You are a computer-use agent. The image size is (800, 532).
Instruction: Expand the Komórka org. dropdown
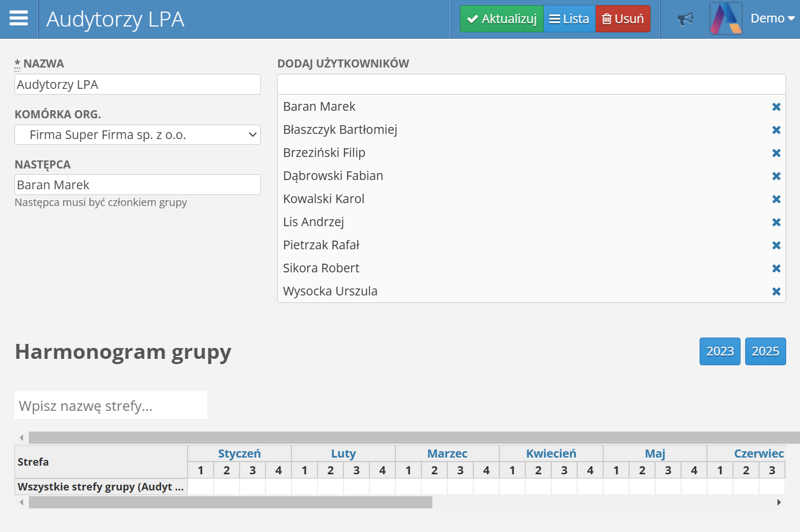pos(137,135)
